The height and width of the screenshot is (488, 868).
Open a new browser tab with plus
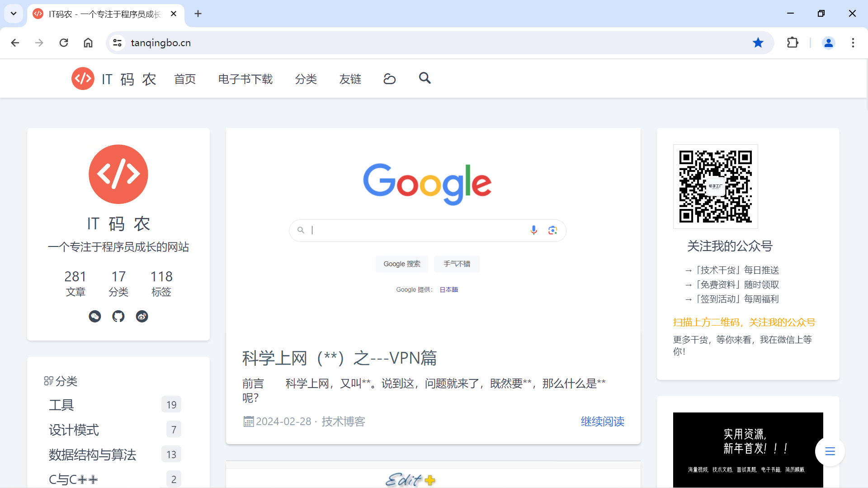click(198, 14)
